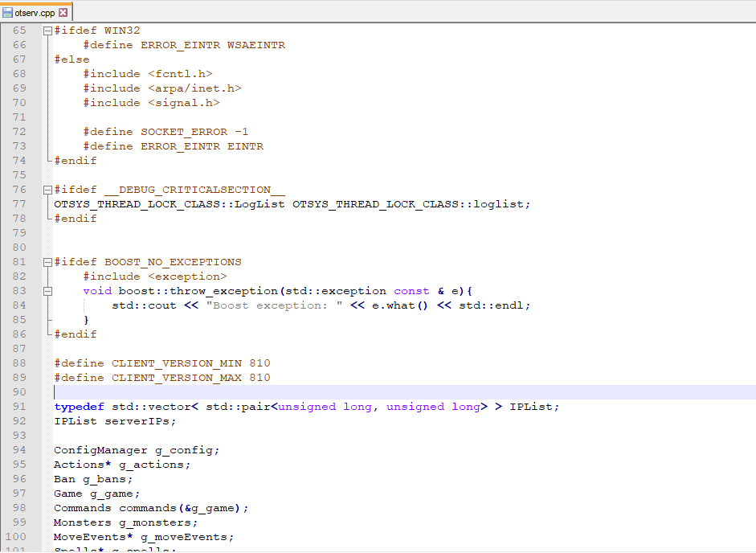
Task: Click line number 65 in the margin
Action: [x=19, y=31]
